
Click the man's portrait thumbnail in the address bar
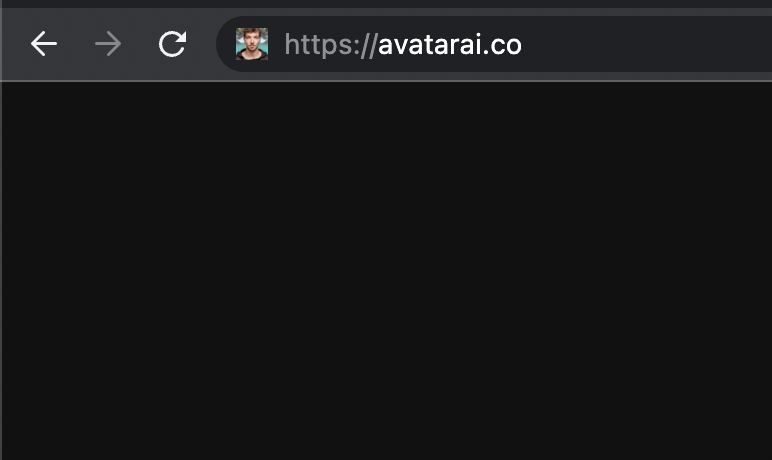click(252, 44)
